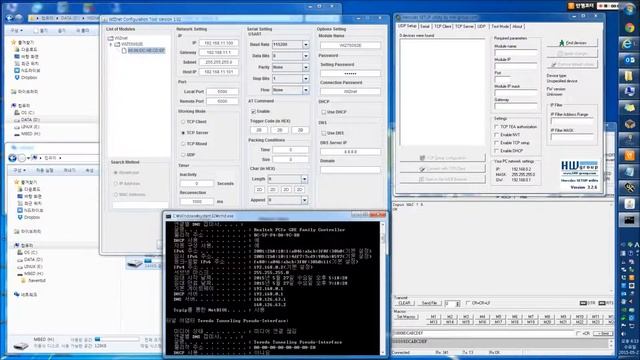Viewport: 640px width, 360px height.
Task: Click the cmd window vertical scrollbar
Action: click(383, 288)
